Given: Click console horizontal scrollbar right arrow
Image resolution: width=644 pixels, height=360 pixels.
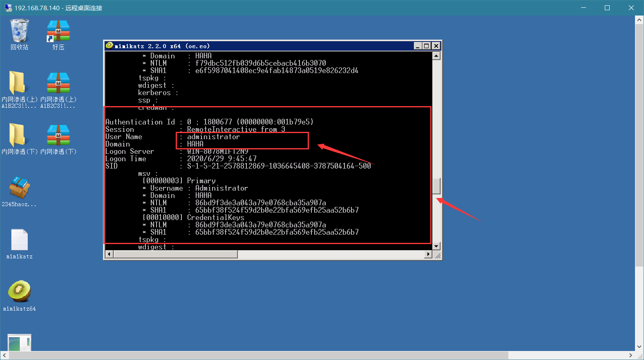Looking at the screenshot, I should point(428,254).
